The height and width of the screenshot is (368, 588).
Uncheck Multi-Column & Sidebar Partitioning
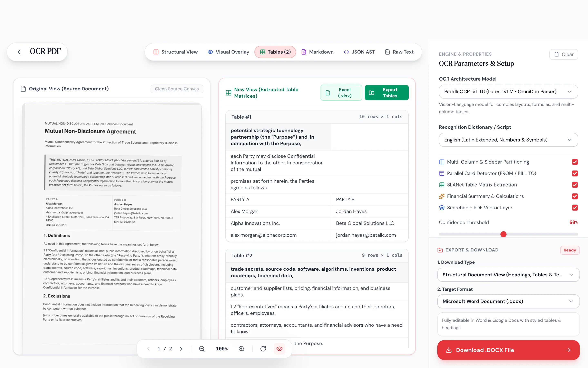(x=575, y=162)
